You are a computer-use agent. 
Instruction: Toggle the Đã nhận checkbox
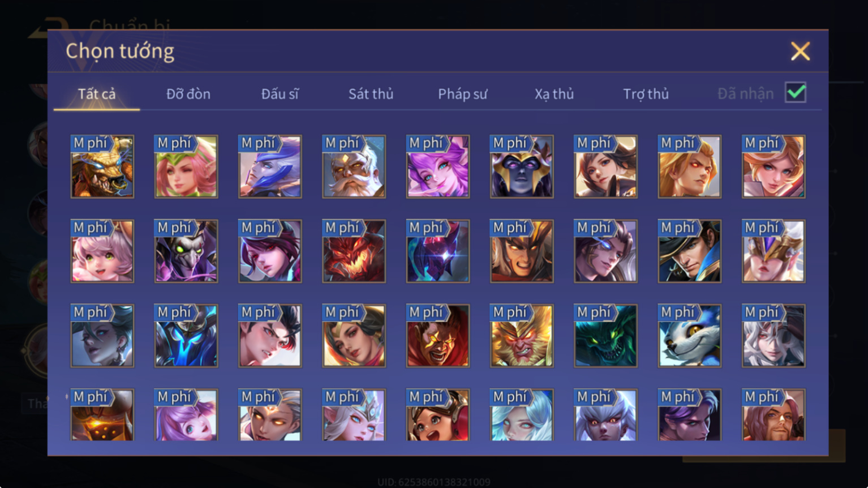(795, 92)
